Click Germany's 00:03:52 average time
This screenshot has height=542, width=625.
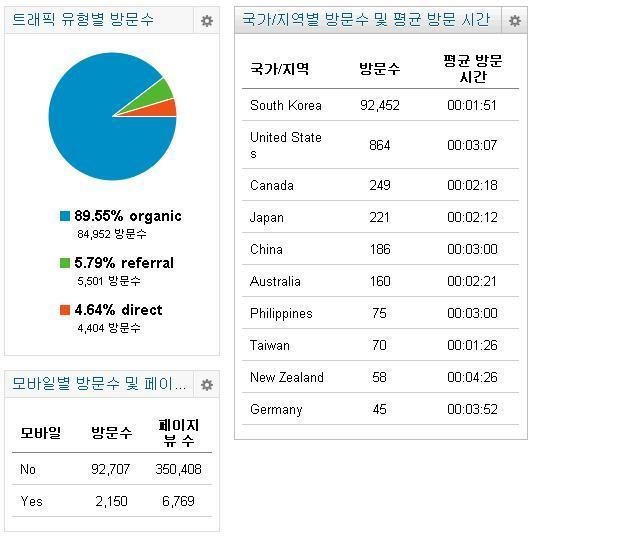(472, 409)
